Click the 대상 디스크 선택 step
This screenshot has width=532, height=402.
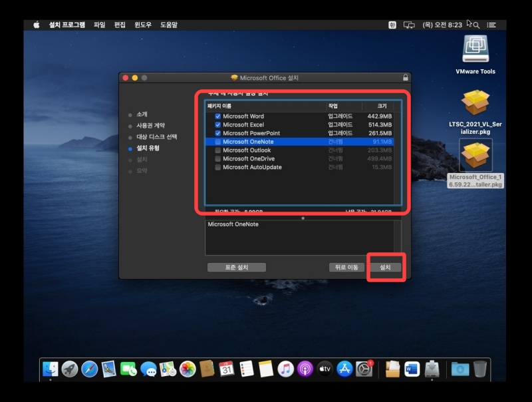(157, 137)
